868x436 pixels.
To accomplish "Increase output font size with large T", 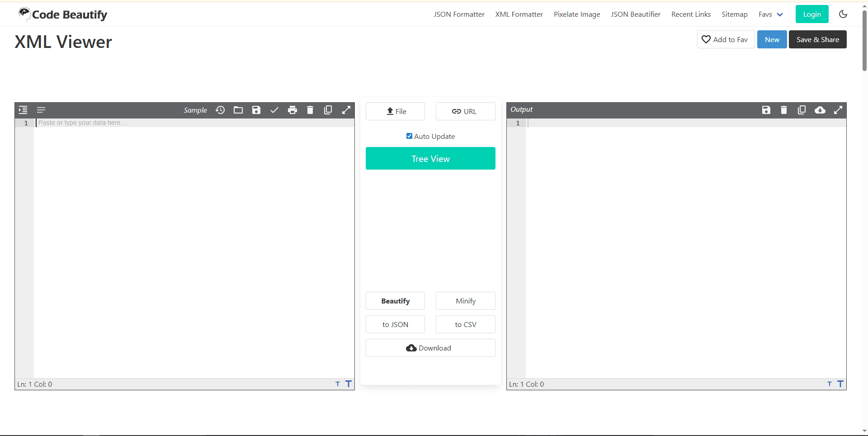I will [x=840, y=384].
